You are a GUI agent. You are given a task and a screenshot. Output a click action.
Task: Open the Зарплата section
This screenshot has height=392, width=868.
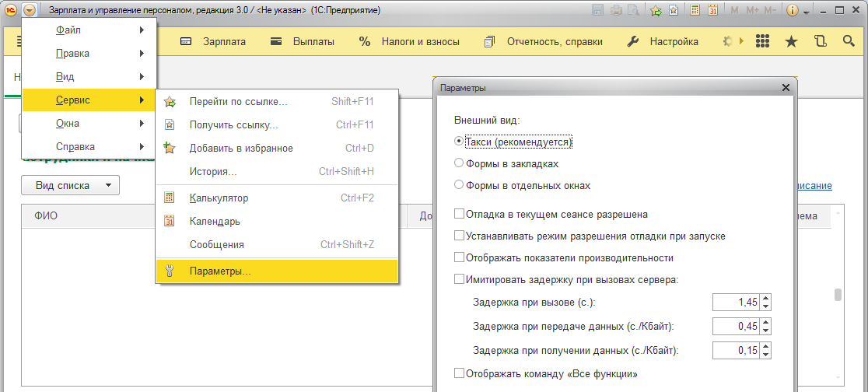click(x=224, y=41)
